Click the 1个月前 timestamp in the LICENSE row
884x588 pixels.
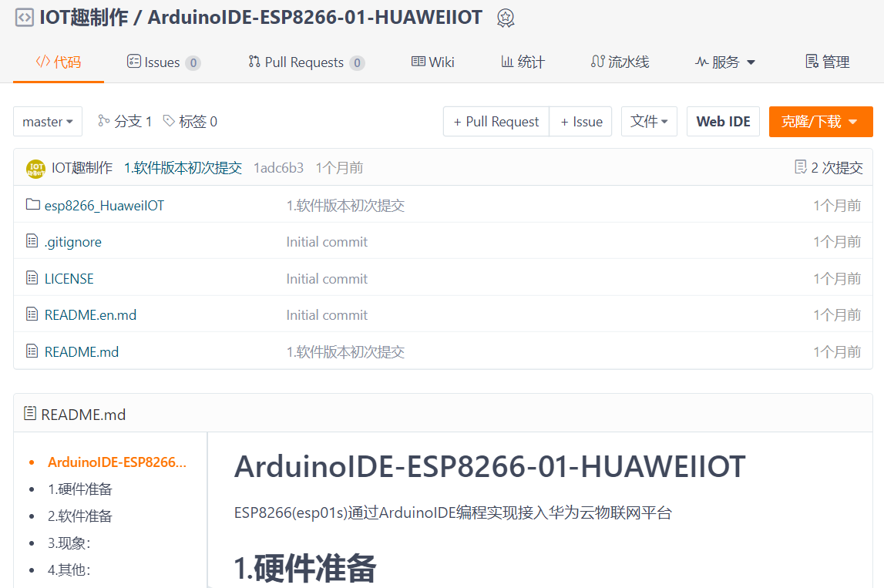click(837, 278)
